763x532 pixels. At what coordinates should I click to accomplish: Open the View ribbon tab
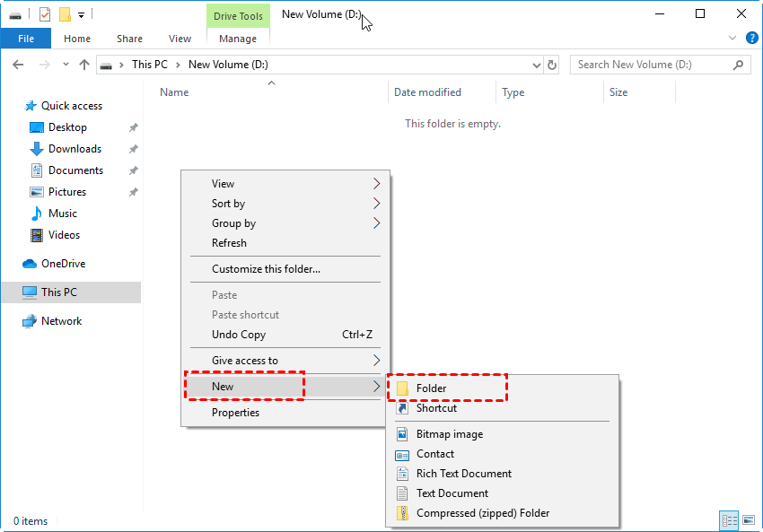click(180, 39)
